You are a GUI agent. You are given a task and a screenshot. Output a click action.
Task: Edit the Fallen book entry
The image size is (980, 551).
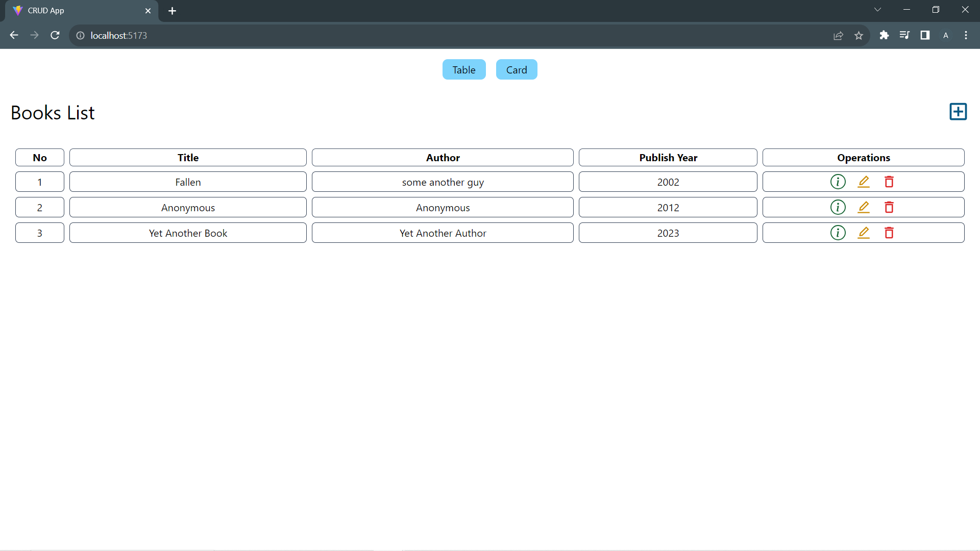click(x=864, y=182)
